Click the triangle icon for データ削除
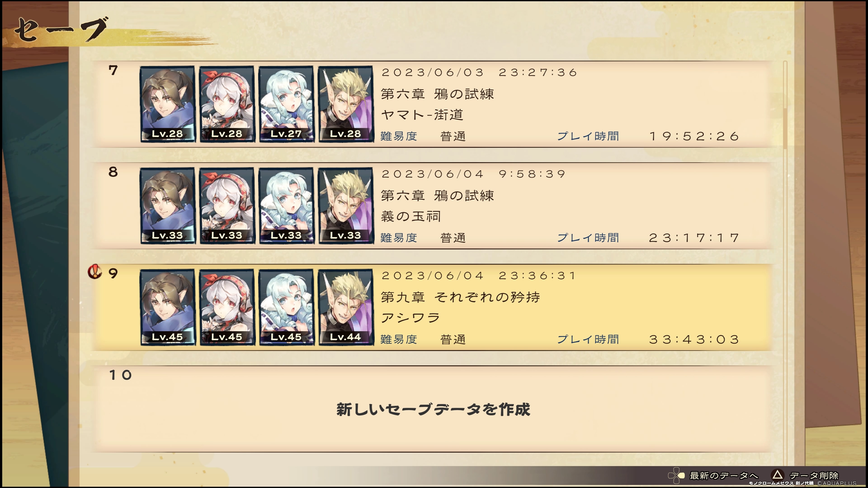Image resolution: width=868 pixels, height=488 pixels. pos(777,475)
